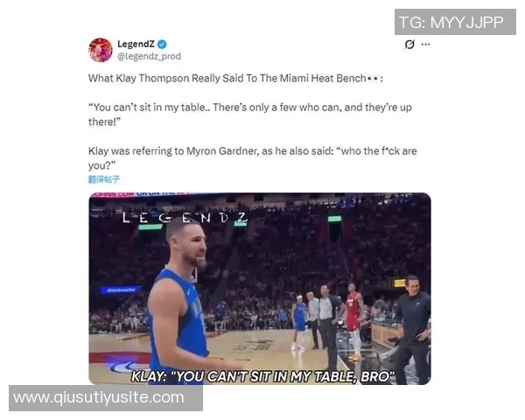Open the three-dot more options menu

425,45
